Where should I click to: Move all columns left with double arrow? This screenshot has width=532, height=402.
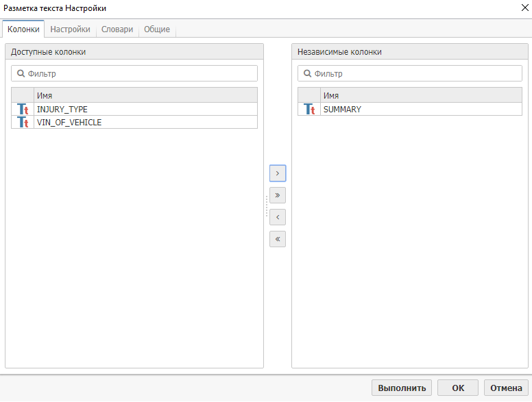(x=278, y=239)
